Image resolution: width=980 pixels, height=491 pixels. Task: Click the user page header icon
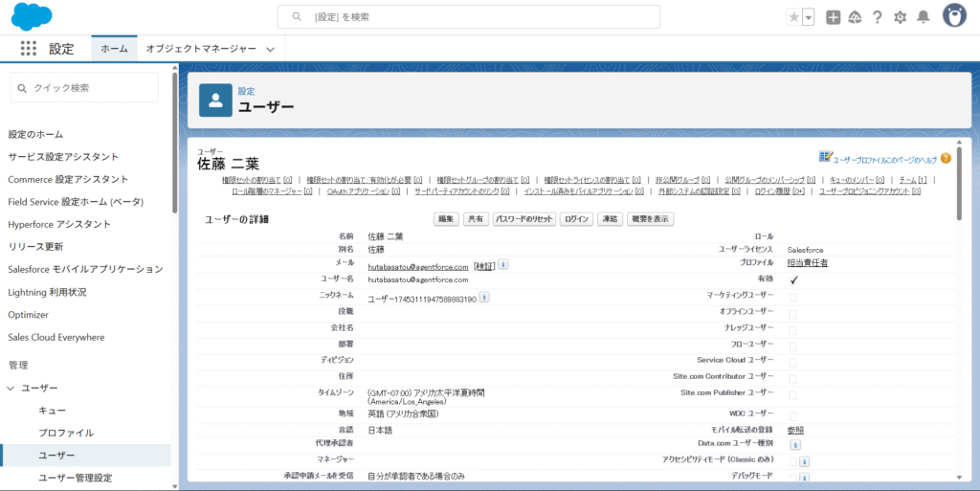[215, 100]
